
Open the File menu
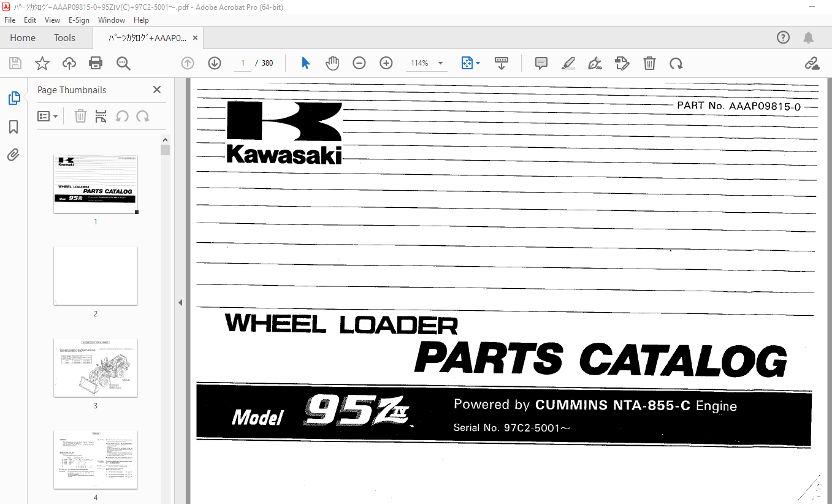pyautogui.click(x=10, y=20)
